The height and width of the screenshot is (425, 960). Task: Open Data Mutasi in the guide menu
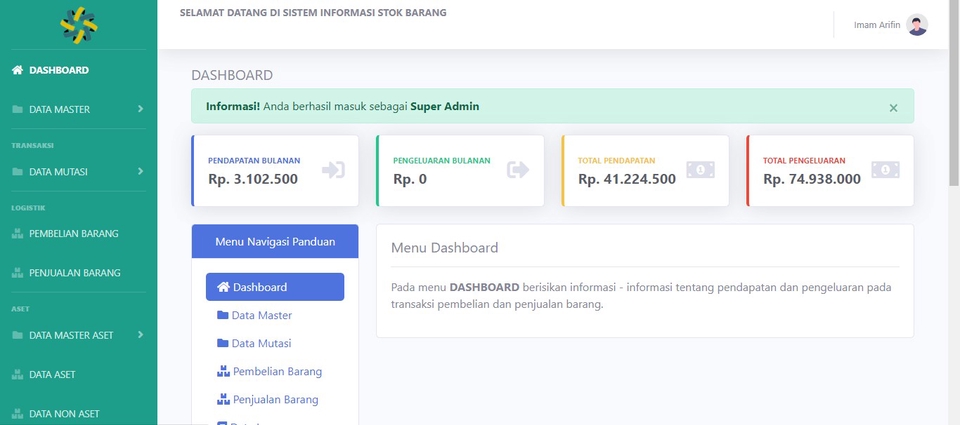tap(261, 343)
